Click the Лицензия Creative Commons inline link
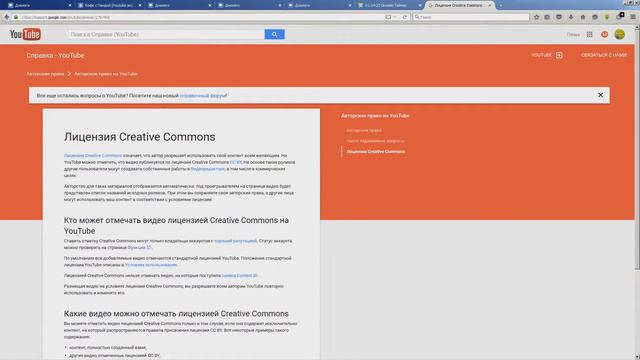The image size is (640, 360). [x=93, y=156]
